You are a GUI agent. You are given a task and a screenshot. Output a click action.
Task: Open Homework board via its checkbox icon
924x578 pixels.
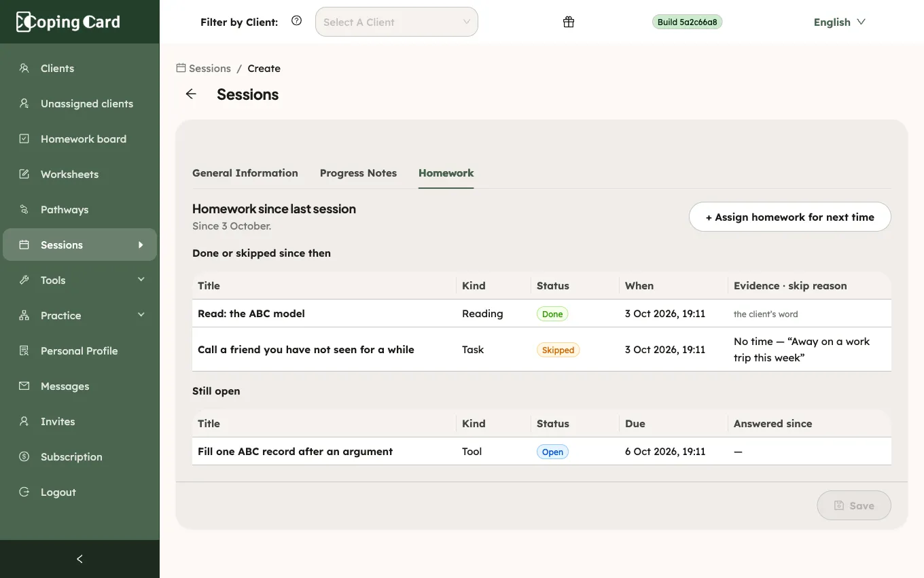(24, 139)
